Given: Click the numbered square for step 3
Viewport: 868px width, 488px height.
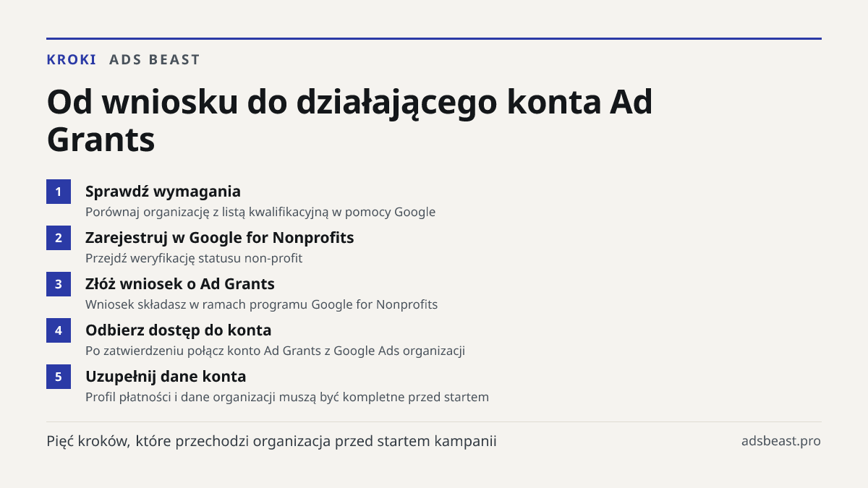Looking at the screenshot, I should [59, 284].
